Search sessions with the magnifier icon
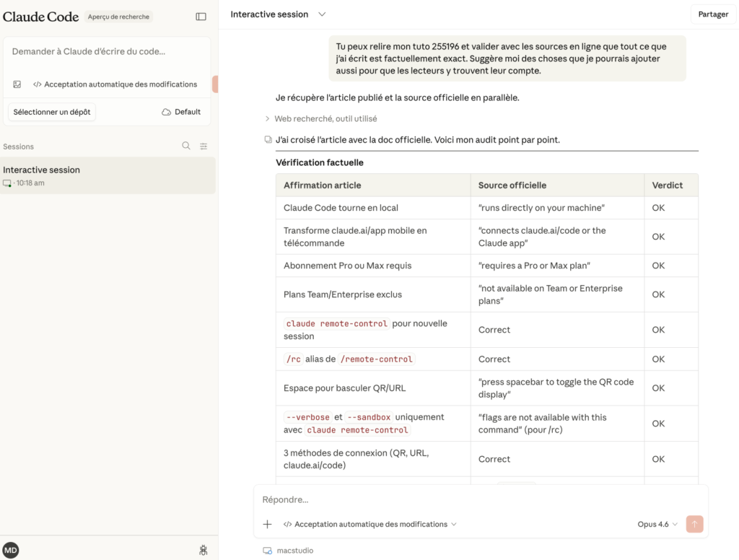The height and width of the screenshot is (560, 739). coord(186,146)
